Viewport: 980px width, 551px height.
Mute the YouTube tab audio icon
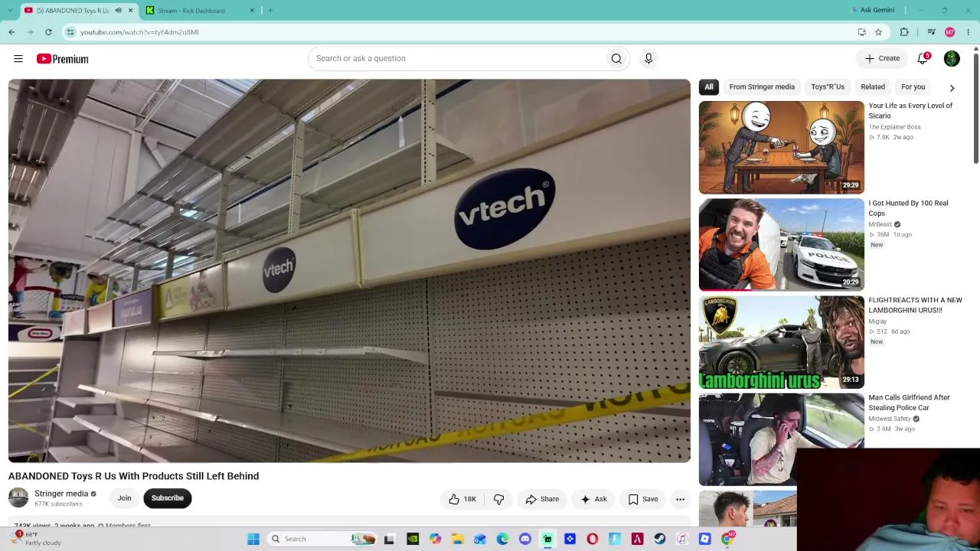coord(118,10)
